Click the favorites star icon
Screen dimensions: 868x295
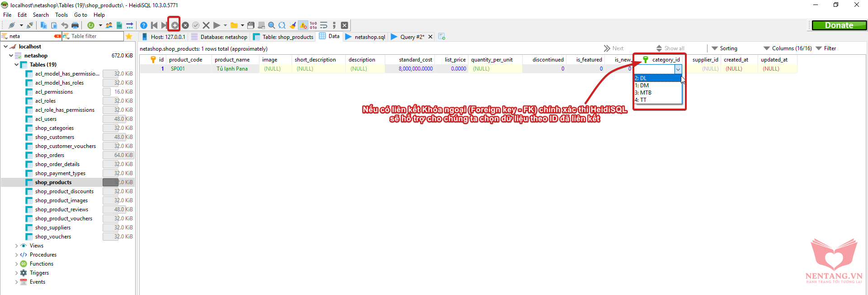point(129,36)
